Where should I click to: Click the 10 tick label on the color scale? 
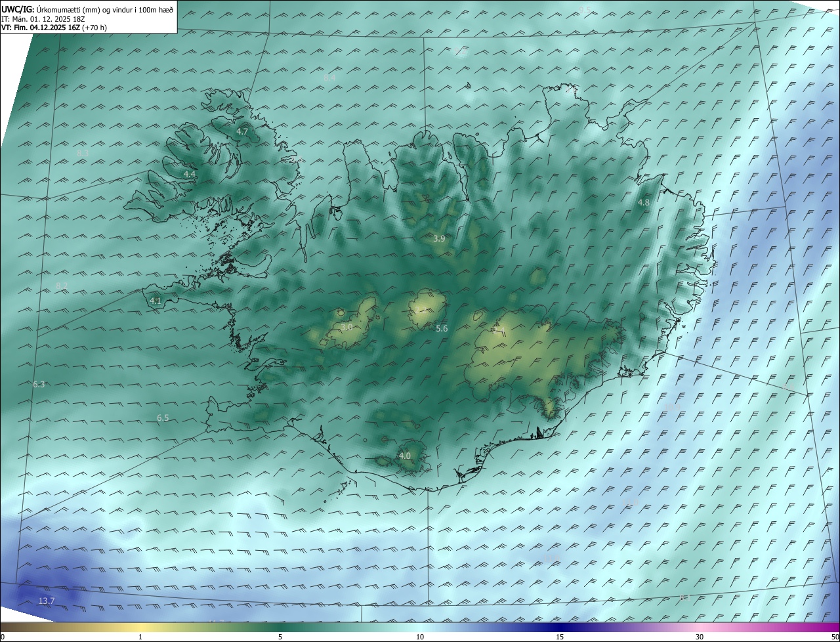(420, 637)
